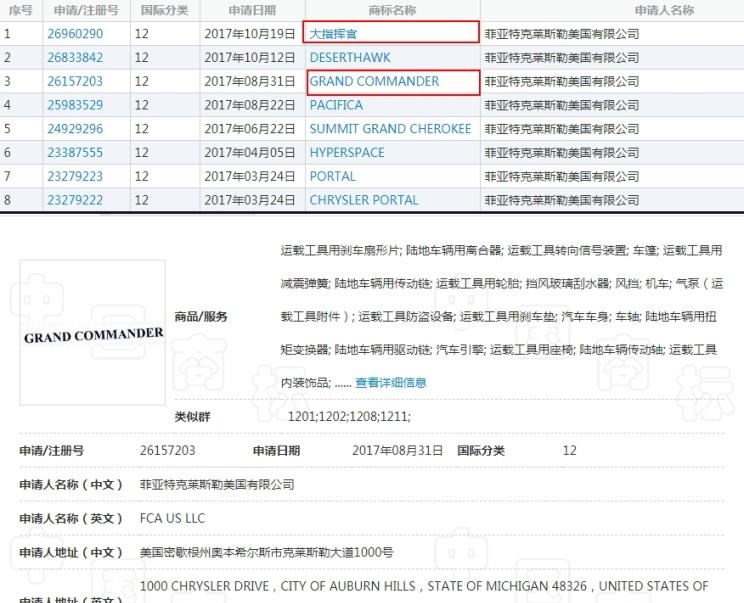Click the 类似群 label
The width and height of the screenshot is (744, 603).
tap(192, 417)
